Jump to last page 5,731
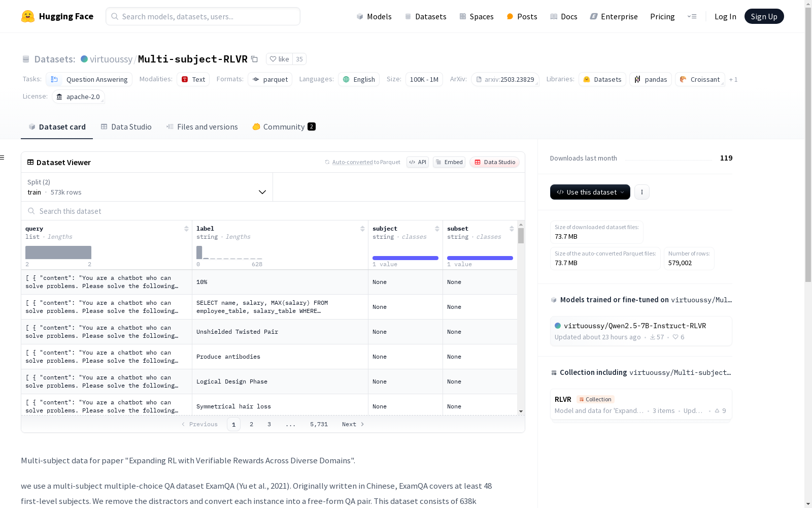Viewport: 812px width, 508px height. pos(319,424)
